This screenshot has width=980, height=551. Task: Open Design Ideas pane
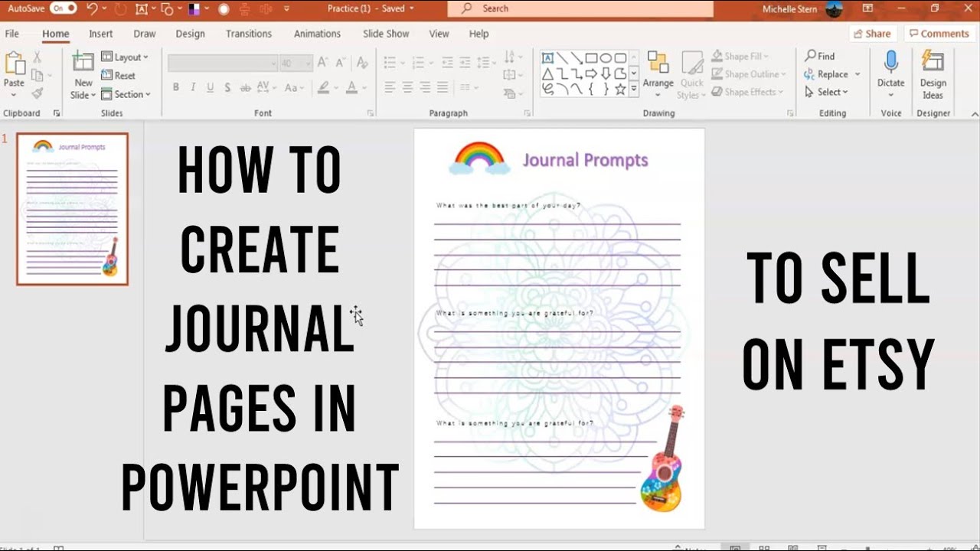(x=933, y=74)
